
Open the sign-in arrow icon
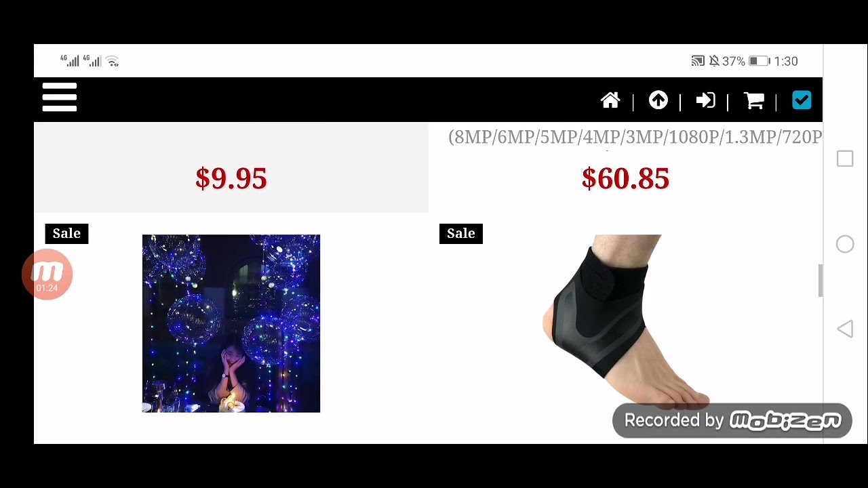(x=705, y=100)
